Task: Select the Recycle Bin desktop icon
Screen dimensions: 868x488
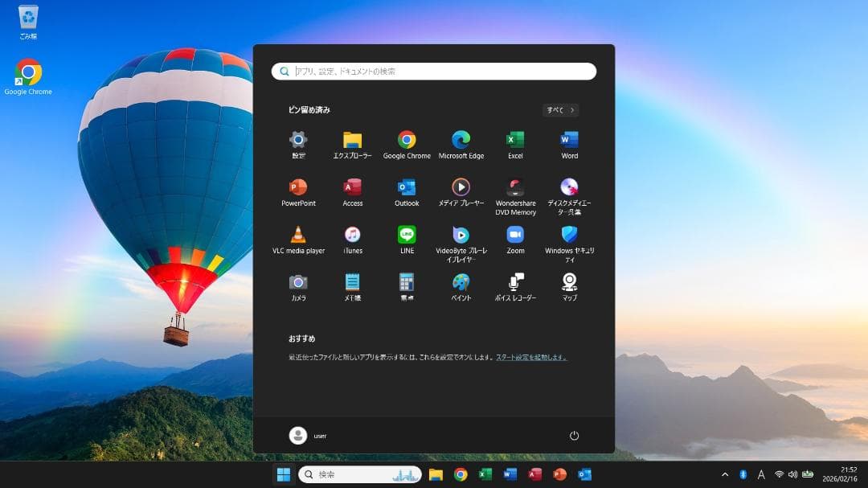Action: (28, 23)
